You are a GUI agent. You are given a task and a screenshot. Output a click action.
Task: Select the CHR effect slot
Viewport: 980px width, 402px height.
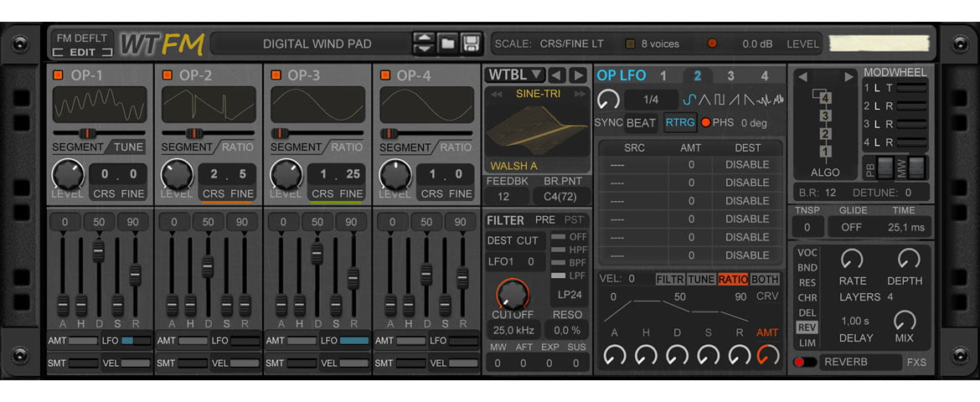(807, 297)
